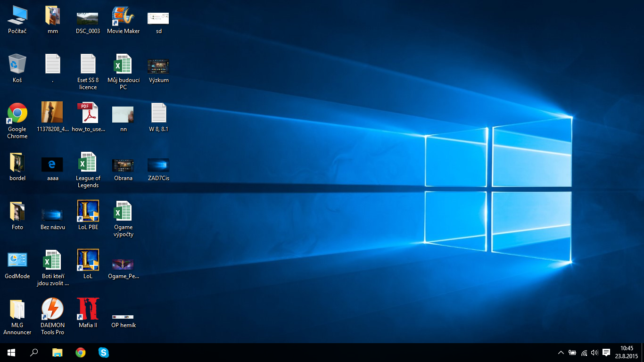This screenshot has height=362, width=644.
Task: Select the Ogame výpočty Excel file
Action: click(123, 211)
